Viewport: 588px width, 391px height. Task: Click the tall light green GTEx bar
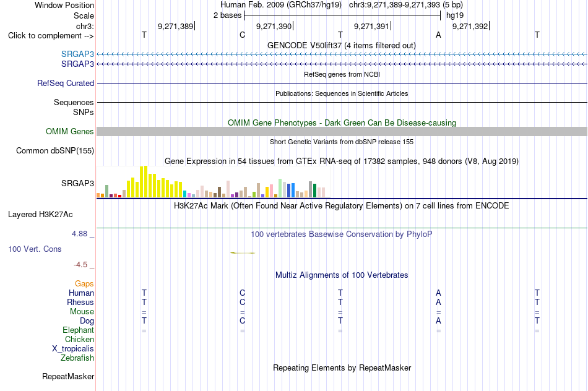(280, 188)
